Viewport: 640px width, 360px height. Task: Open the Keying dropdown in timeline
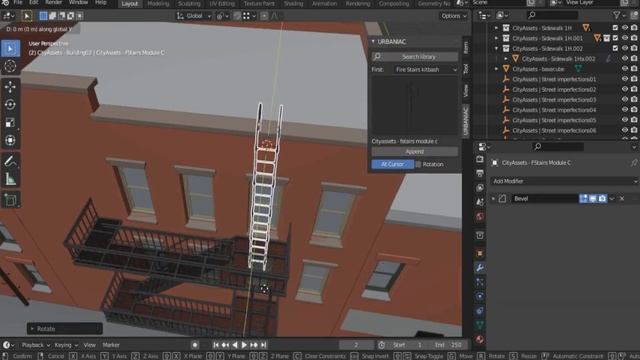66,345
